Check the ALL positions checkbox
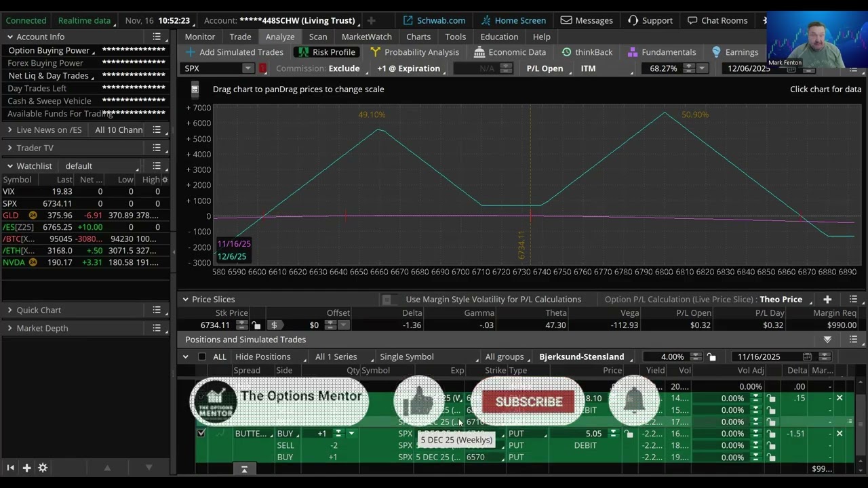This screenshot has width=868, height=488. tap(202, 357)
